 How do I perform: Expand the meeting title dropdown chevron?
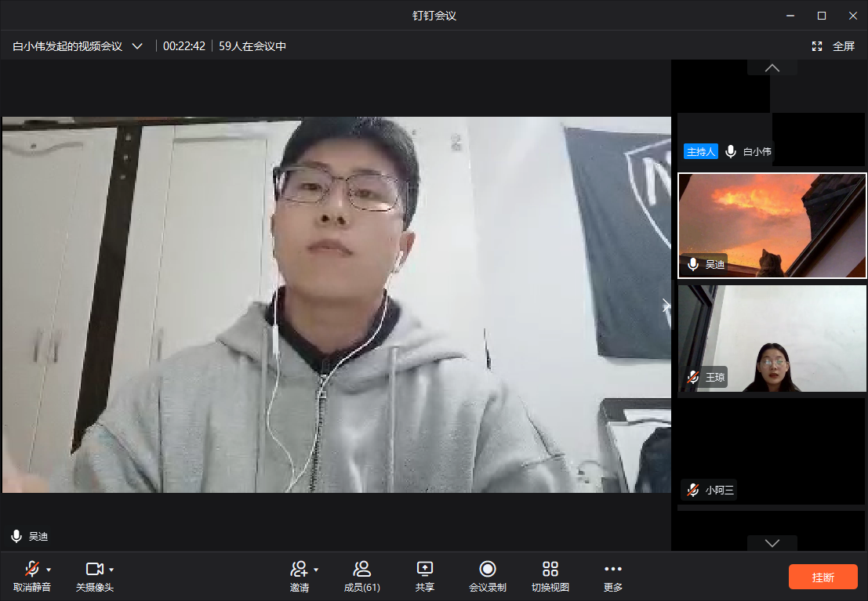pos(137,46)
